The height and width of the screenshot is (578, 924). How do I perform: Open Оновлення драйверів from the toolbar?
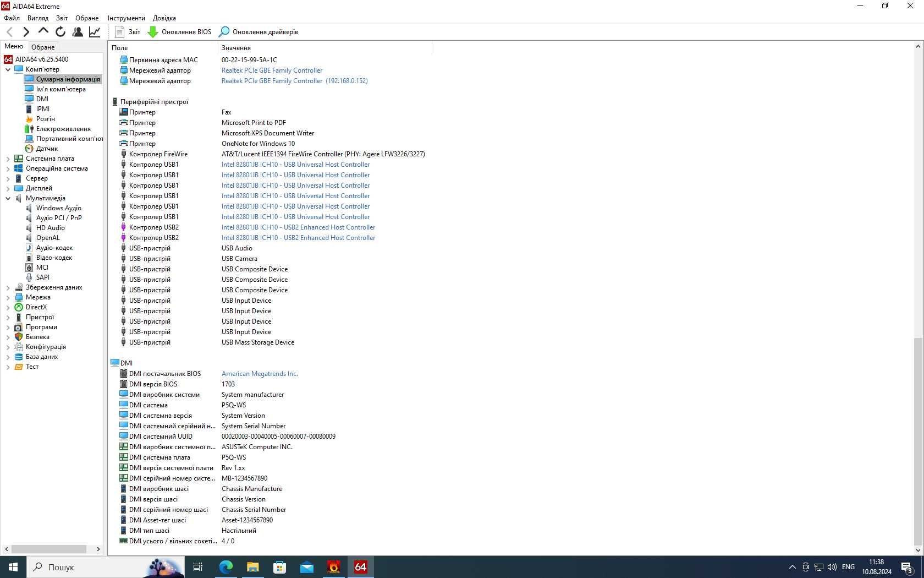(x=258, y=32)
